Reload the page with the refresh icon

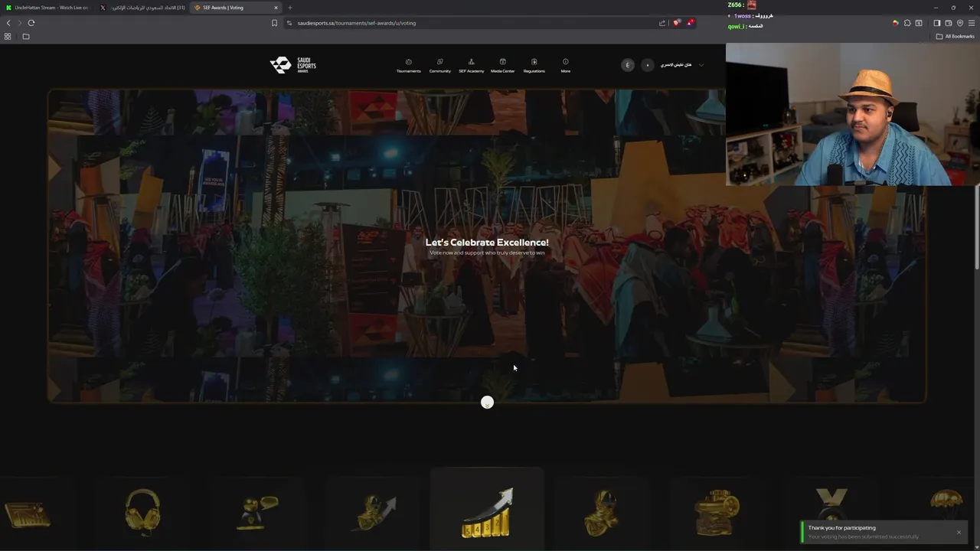click(x=31, y=23)
